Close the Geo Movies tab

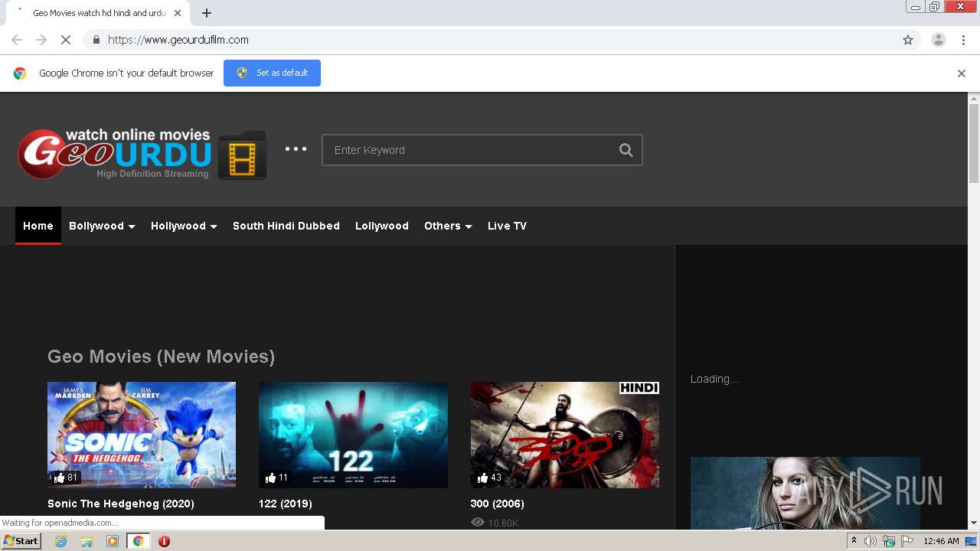pyautogui.click(x=178, y=13)
